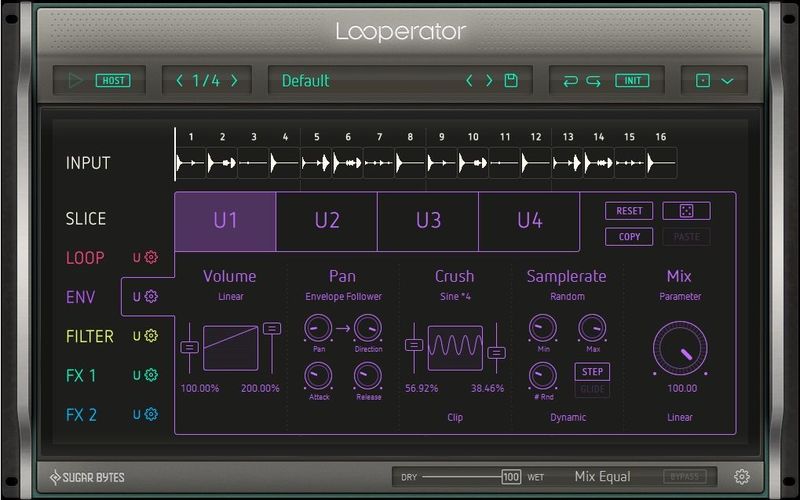The image size is (800, 500).
Task: Click the Sugar Bytes logo
Action: [x=87, y=478]
